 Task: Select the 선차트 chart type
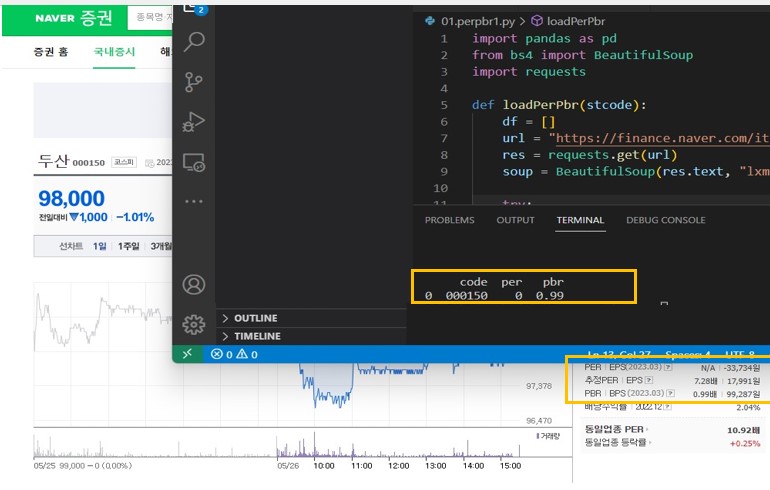(71, 246)
